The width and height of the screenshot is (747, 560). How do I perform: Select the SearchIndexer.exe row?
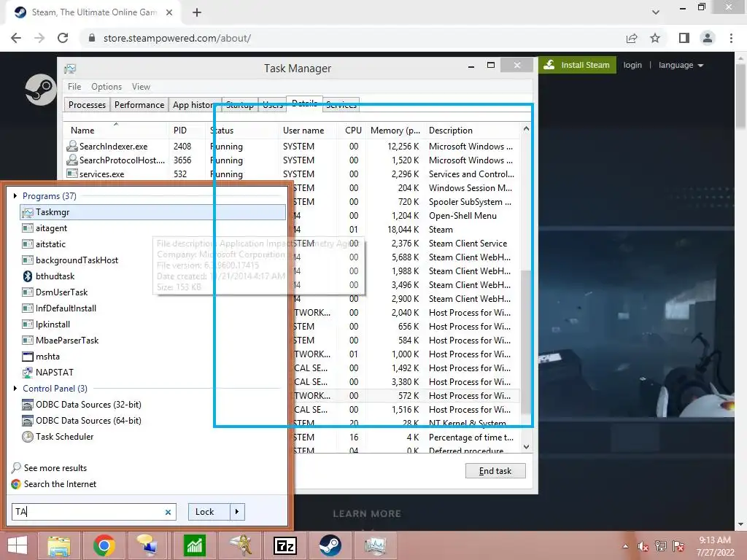coord(292,147)
